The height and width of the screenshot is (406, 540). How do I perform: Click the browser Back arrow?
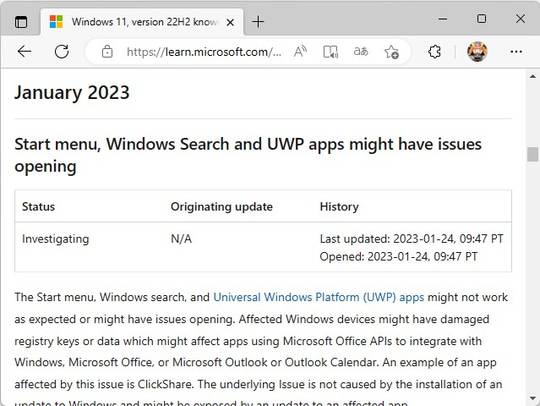(24, 52)
